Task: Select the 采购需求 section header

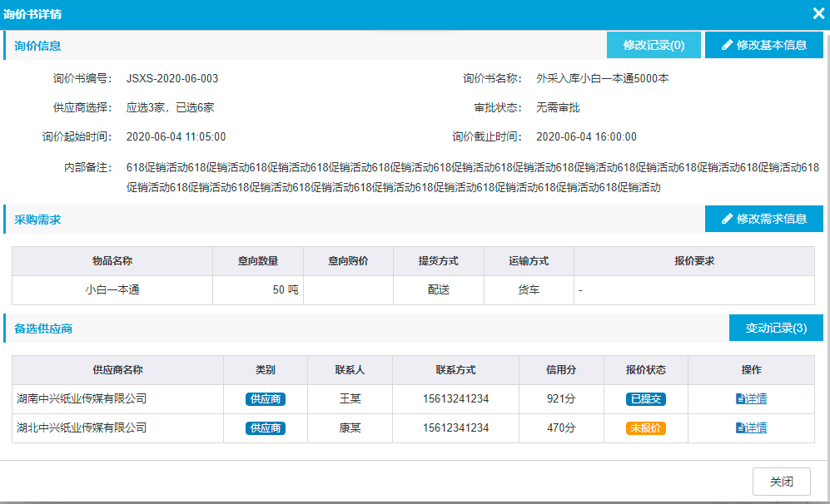Action: 37,220
